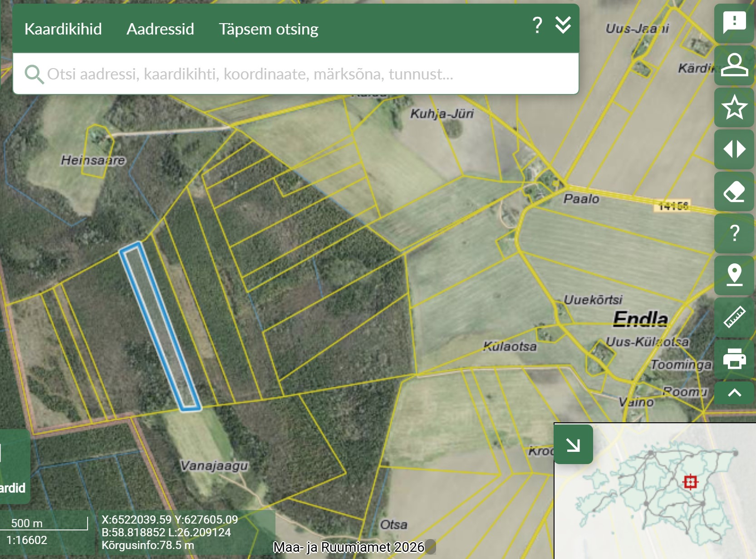Screen dimensions: 756x559
Task: Click the magnifying glass search icon
Action: 34,74
